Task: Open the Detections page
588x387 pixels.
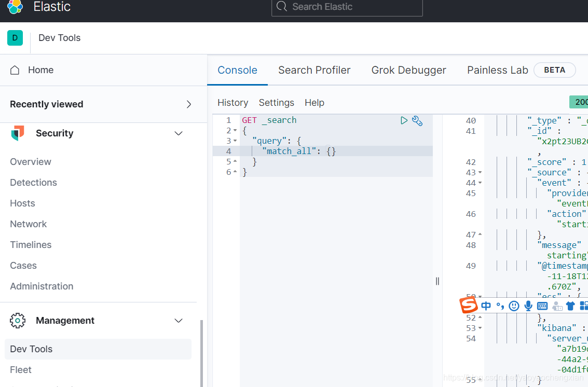Action: coord(33,183)
